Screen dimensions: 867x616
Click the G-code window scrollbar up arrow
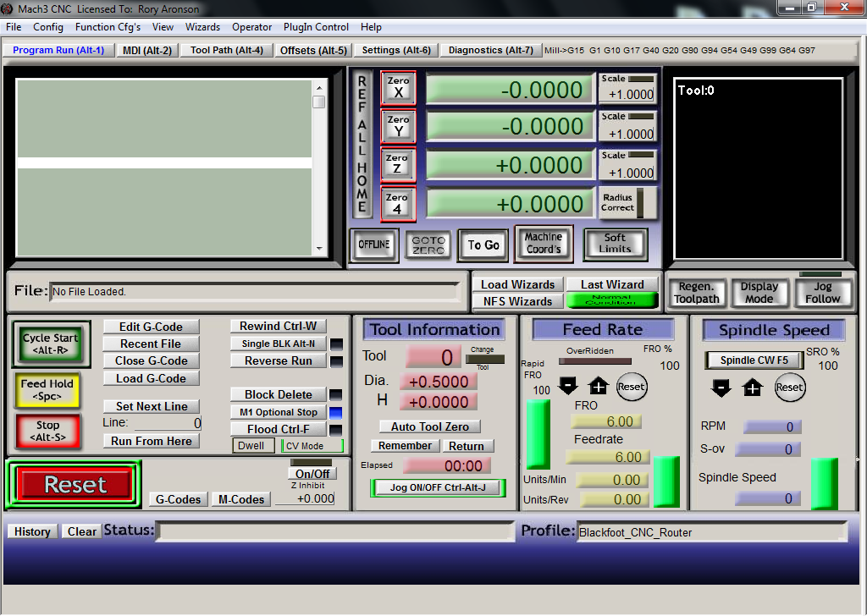tap(319, 87)
